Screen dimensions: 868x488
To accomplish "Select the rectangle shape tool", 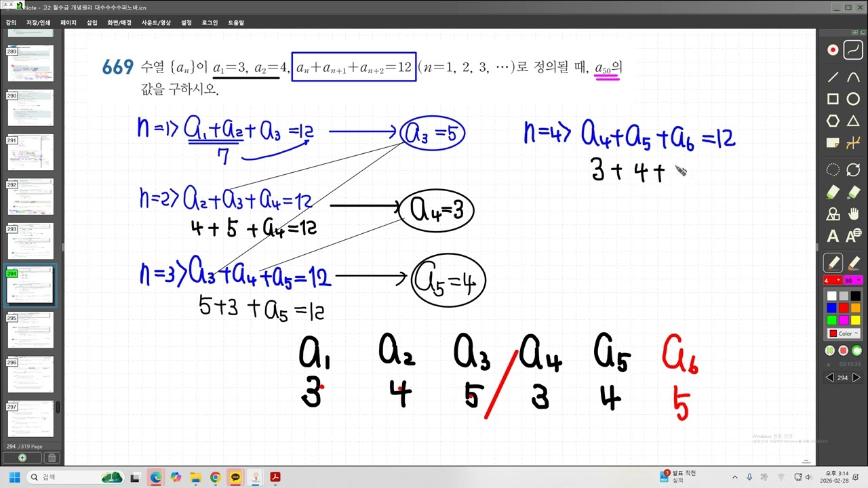I will pos(833,100).
